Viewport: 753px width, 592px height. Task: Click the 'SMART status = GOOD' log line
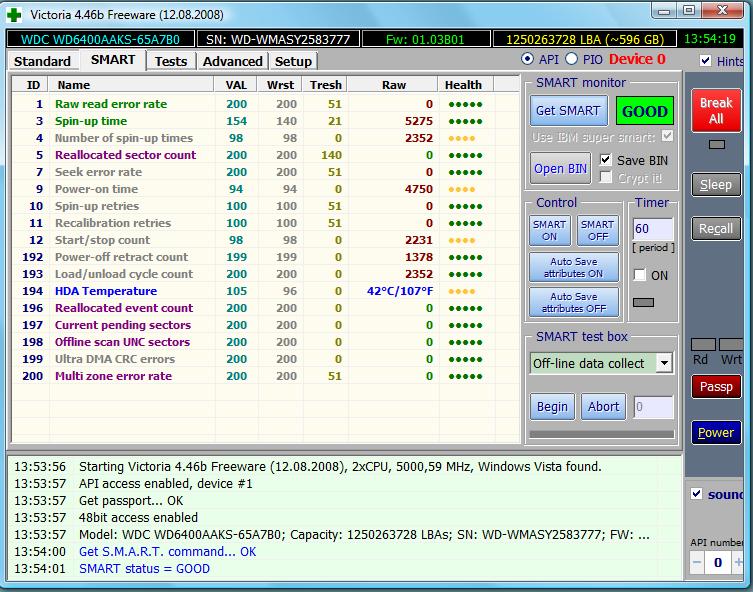145,568
